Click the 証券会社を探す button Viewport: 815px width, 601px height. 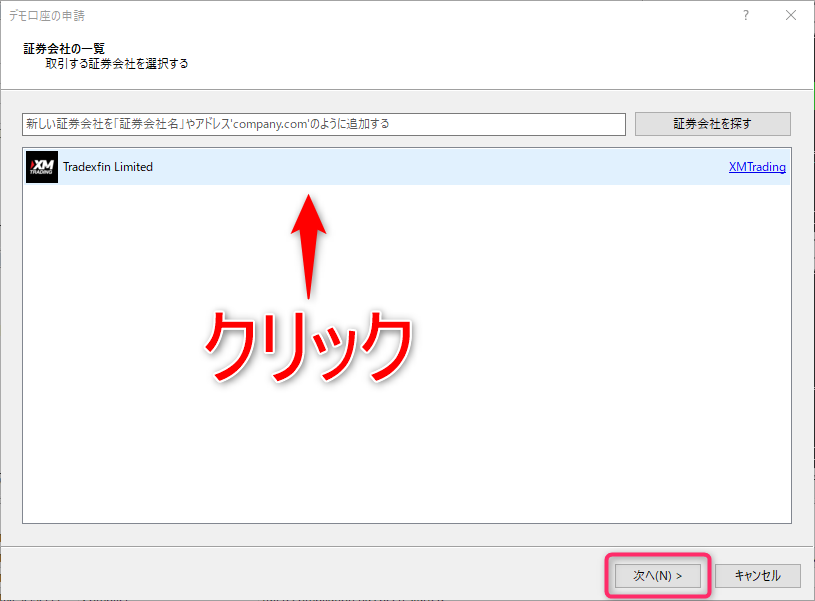tap(713, 124)
